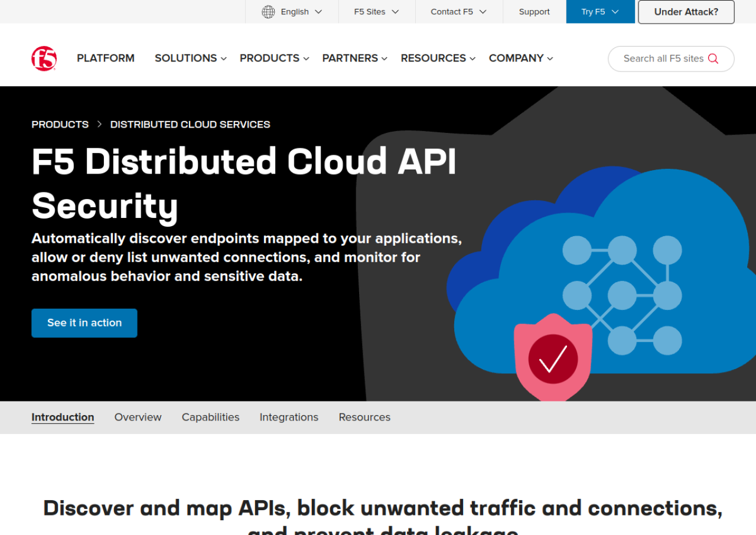
Task: Switch to the Integrations tab
Action: click(289, 417)
